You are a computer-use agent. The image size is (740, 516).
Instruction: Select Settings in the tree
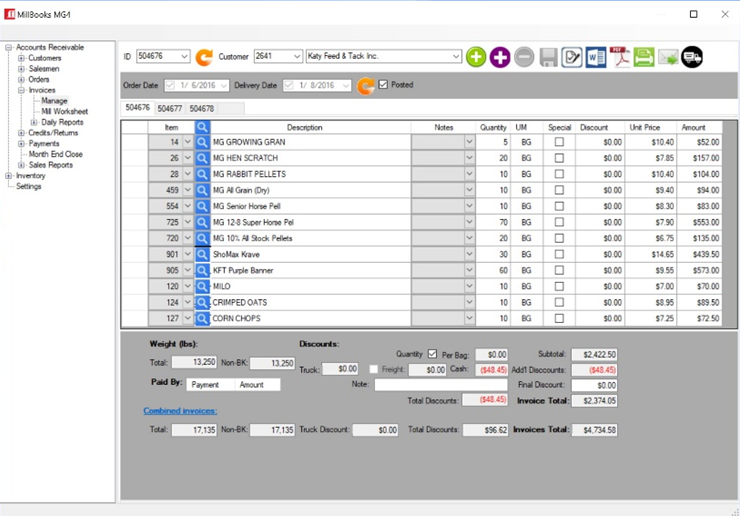click(28, 186)
